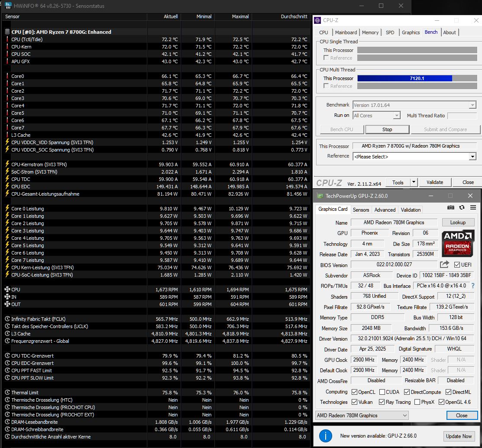Open GPU-Z Sensors tab
This screenshot has width=482, height=448.
pos(361,209)
